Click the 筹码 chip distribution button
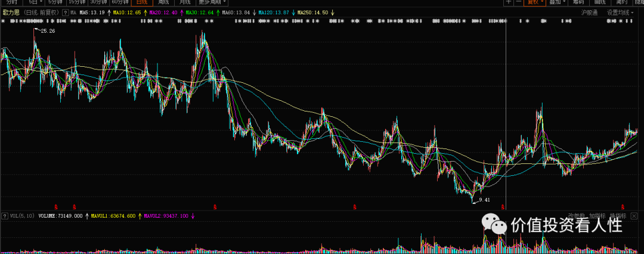644x254 pixels. pyautogui.click(x=579, y=2)
